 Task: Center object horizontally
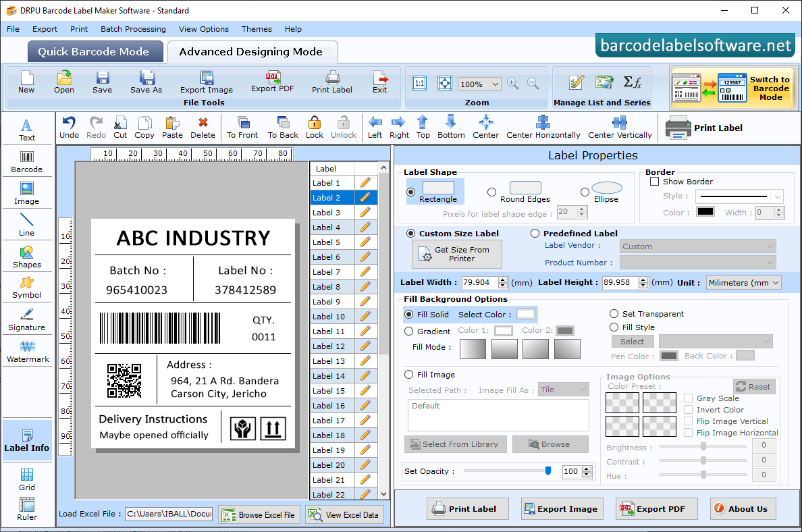543,128
